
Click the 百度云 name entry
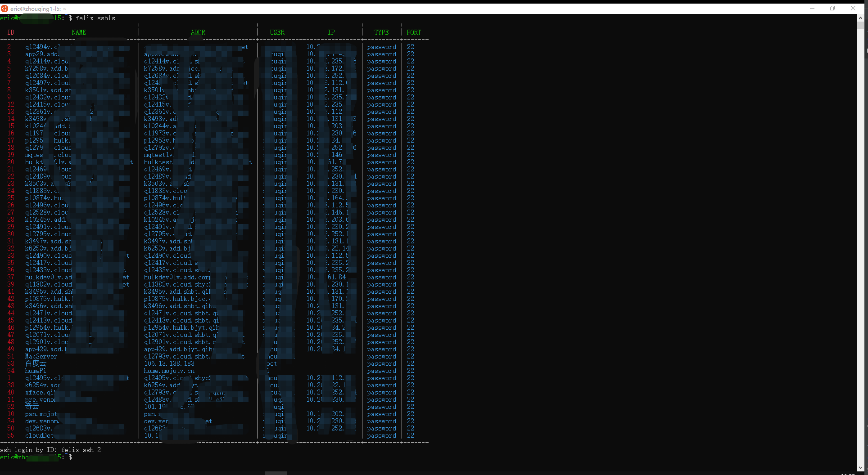pyautogui.click(x=36, y=363)
